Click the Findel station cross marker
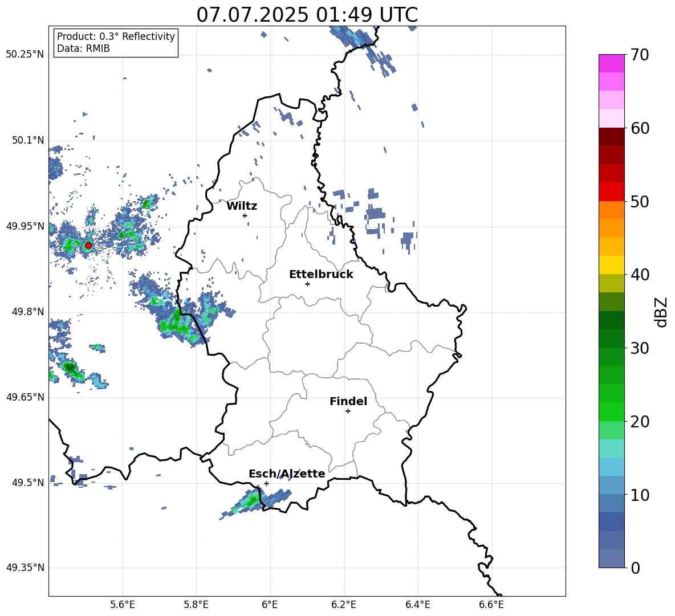 (x=348, y=411)
